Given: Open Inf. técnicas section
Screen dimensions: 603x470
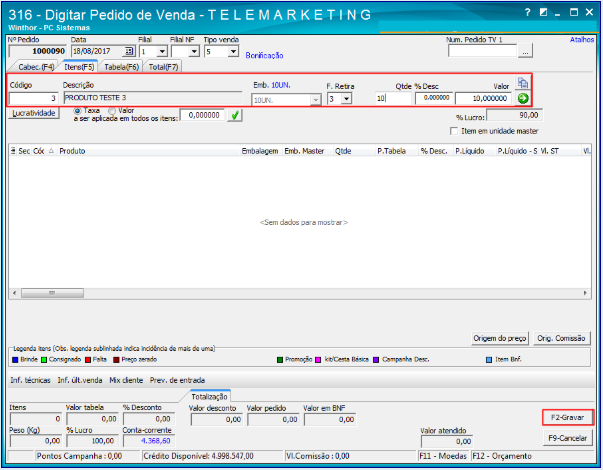Looking at the screenshot, I should 30,380.
